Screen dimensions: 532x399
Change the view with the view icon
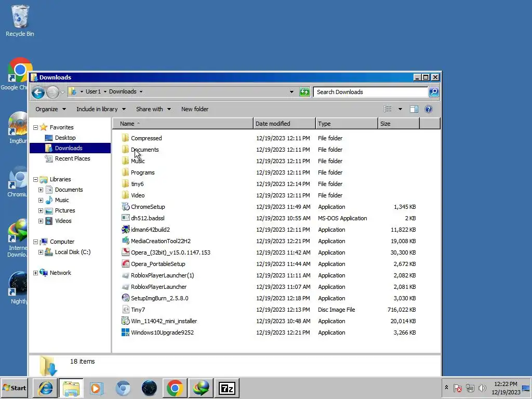[388, 109]
